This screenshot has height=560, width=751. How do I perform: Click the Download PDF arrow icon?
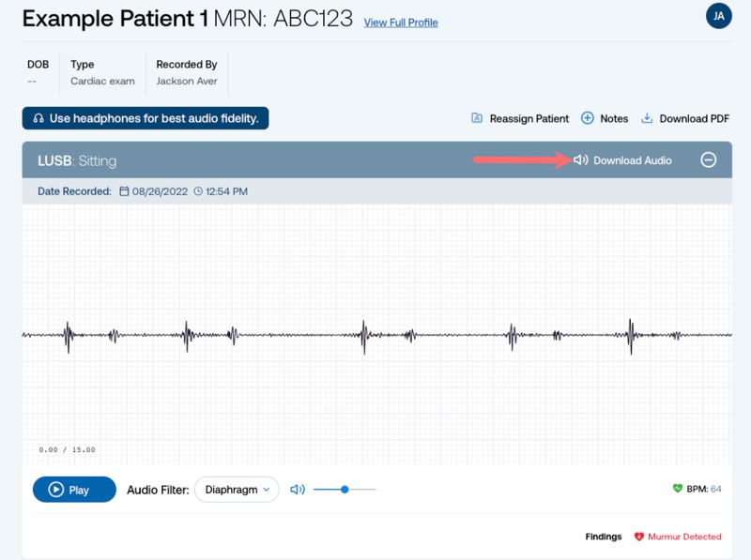point(647,118)
